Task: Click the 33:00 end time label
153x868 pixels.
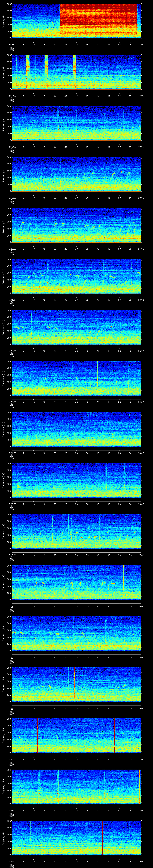Action: click(141, 861)
